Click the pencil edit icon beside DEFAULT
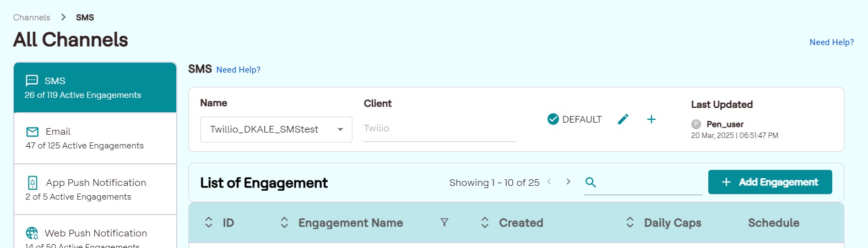The height and width of the screenshot is (248, 868). (x=623, y=119)
